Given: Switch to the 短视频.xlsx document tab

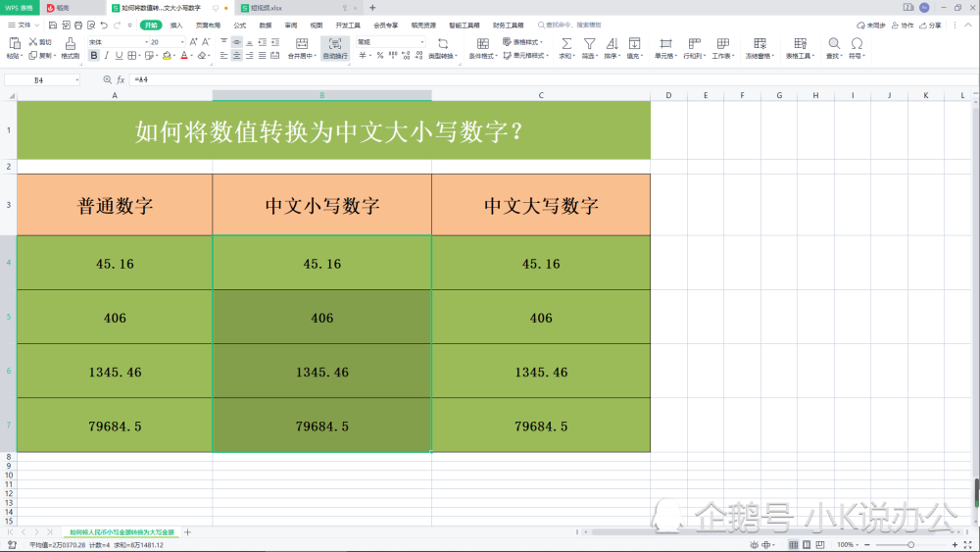Looking at the screenshot, I should (x=299, y=8).
